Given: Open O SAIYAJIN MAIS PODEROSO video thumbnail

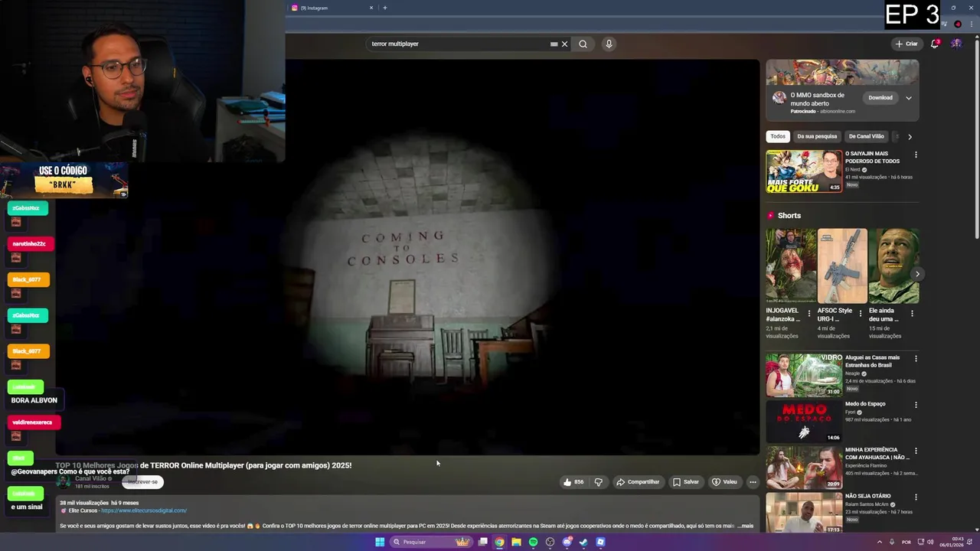Looking at the screenshot, I should tap(804, 171).
